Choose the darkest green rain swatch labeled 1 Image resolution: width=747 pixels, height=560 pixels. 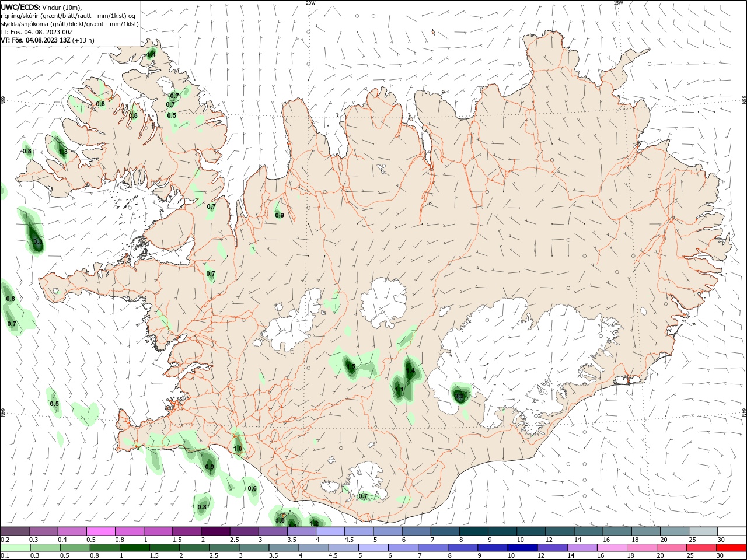tap(134, 548)
